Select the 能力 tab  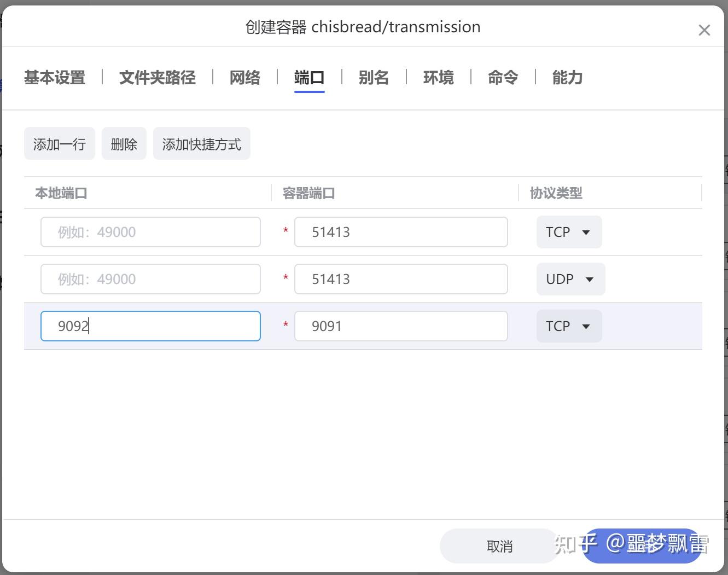[x=567, y=78]
